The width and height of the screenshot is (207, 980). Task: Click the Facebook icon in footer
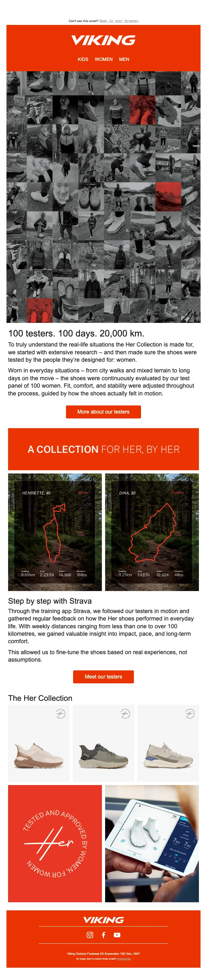pos(103,935)
